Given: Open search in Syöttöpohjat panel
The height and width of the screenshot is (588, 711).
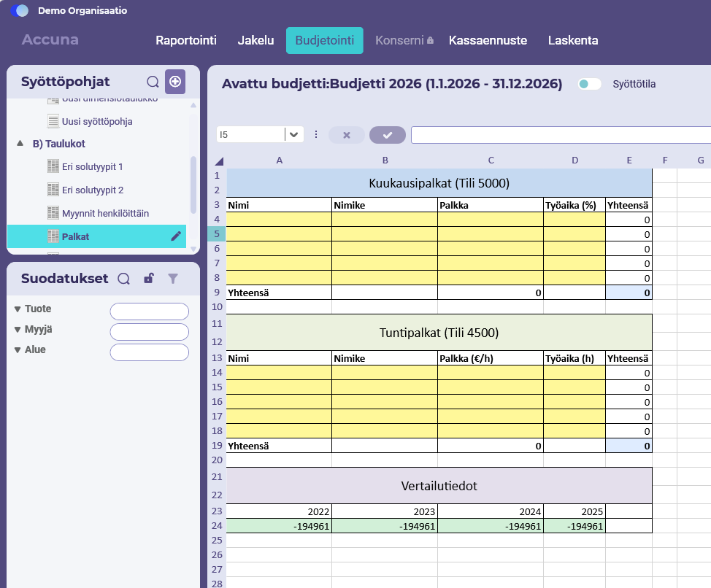Looking at the screenshot, I should 153,82.
